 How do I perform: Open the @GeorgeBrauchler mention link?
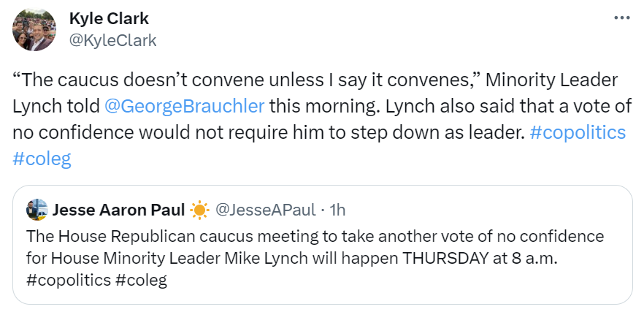[185, 105]
